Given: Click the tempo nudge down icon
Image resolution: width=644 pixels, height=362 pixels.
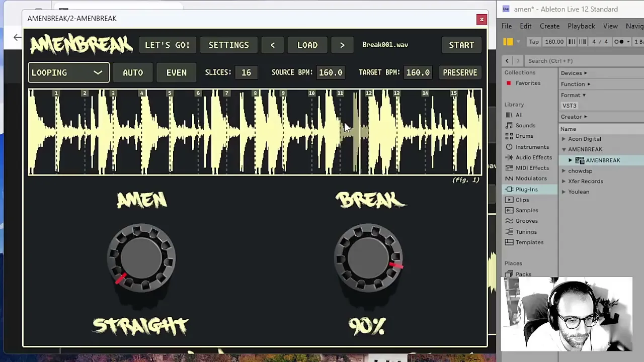Looking at the screenshot, I should click(572, 42).
